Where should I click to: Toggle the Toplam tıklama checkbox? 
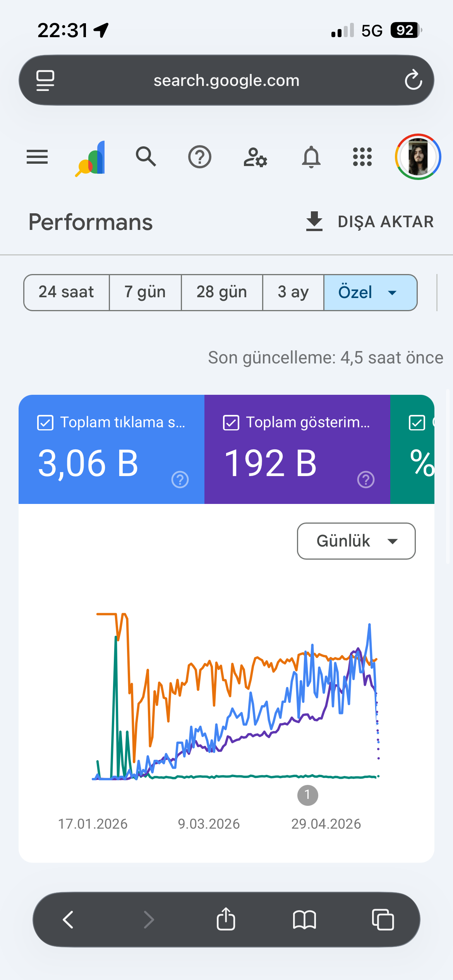(45, 423)
